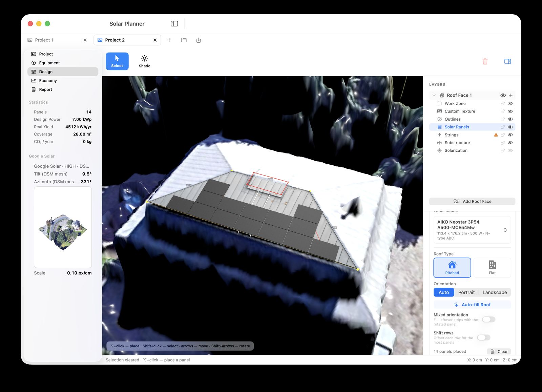
Task: Activate the Select tool
Action: (x=117, y=61)
